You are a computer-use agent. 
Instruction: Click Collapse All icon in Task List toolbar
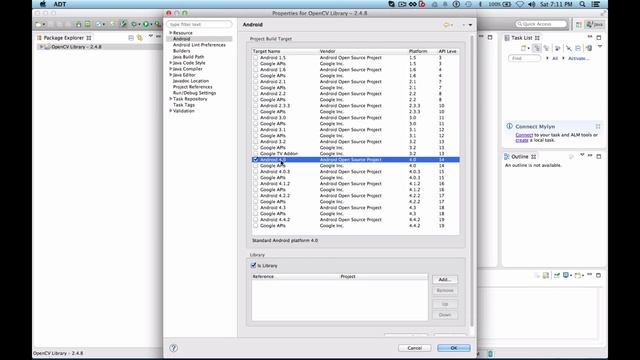pyautogui.click(x=578, y=48)
